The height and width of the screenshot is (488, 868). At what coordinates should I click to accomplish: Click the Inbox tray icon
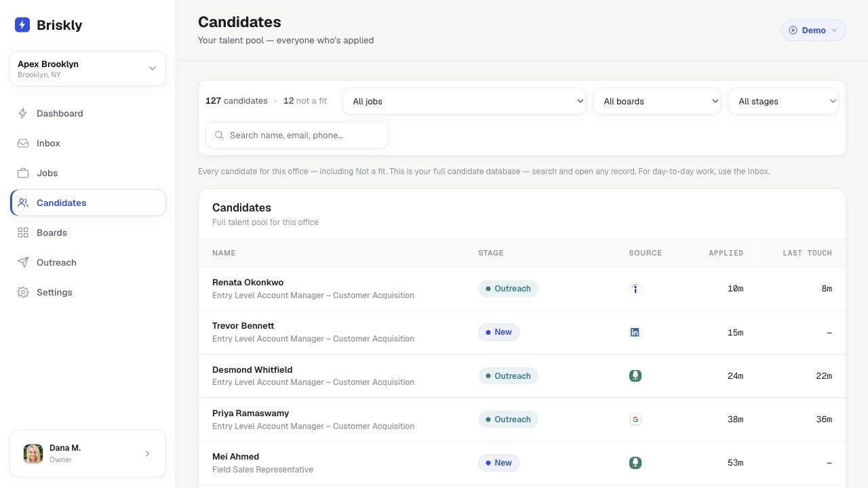pos(23,143)
